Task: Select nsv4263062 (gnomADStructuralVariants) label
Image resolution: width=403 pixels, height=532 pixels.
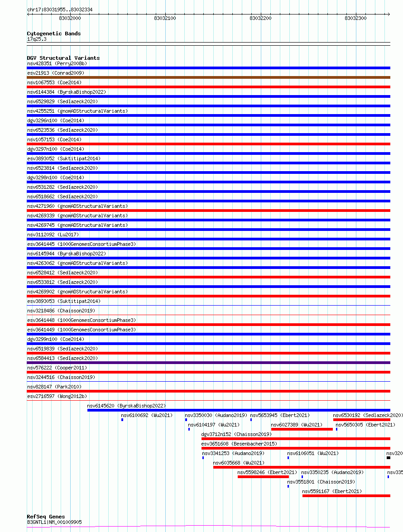Action: coord(77,263)
